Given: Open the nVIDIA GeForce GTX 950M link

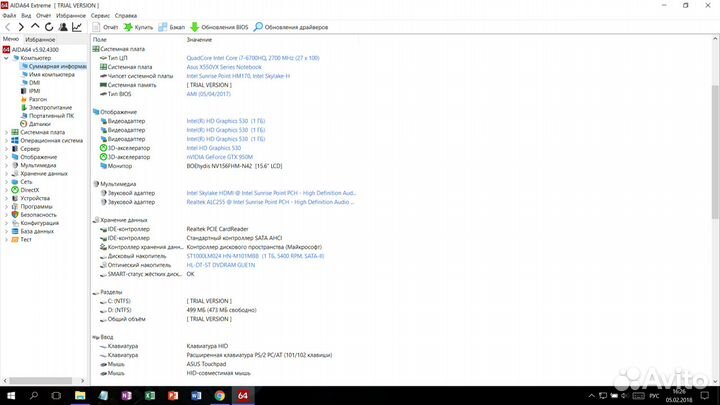Looking at the screenshot, I should tap(219, 157).
